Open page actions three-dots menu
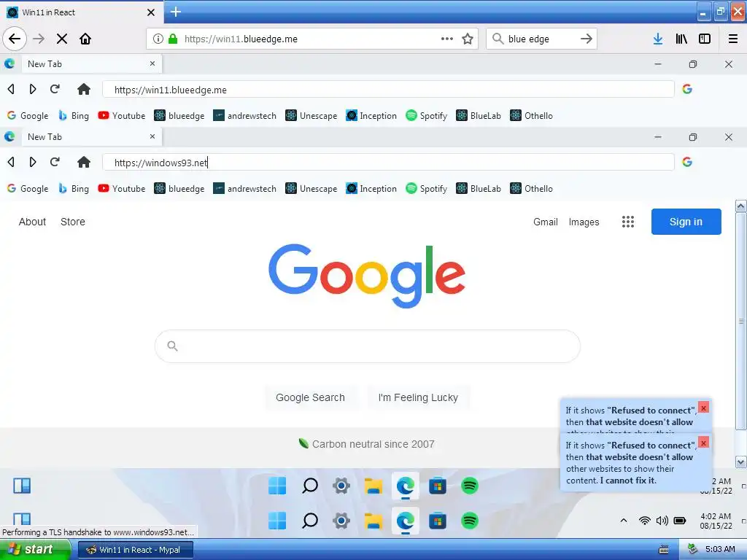The height and width of the screenshot is (560, 747). point(447,39)
